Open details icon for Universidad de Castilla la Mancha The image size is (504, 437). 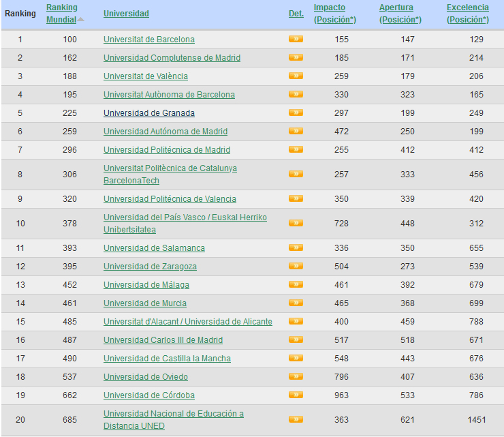pos(296,358)
